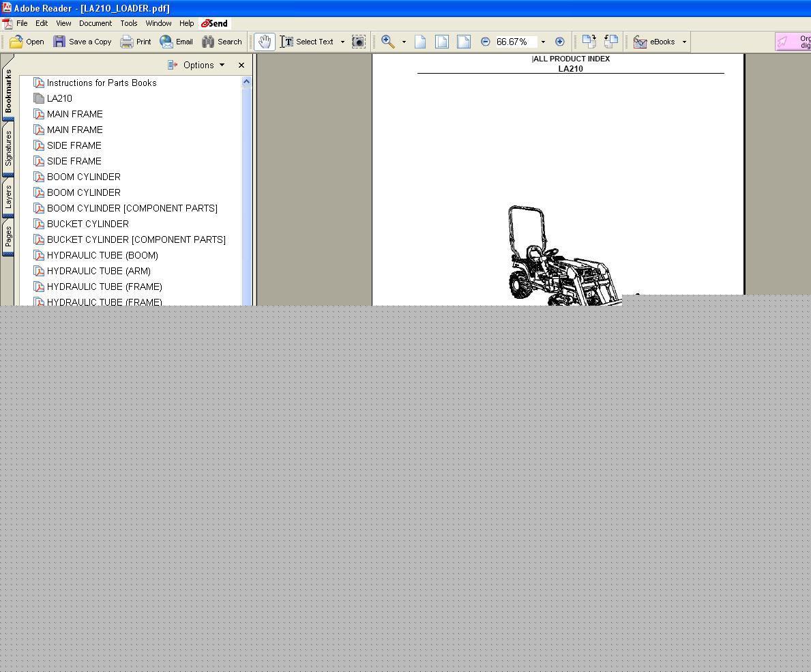Screen dimensions: 811x672
Task: Click the bookmarks panel scrollbar thumb
Action: (x=246, y=196)
